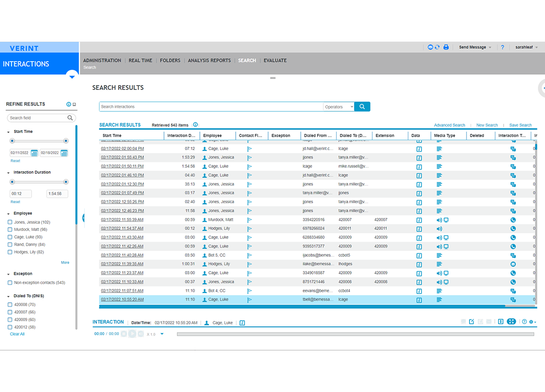Select the email icon in the top toolbar
The image size is (545, 392).
point(430,47)
